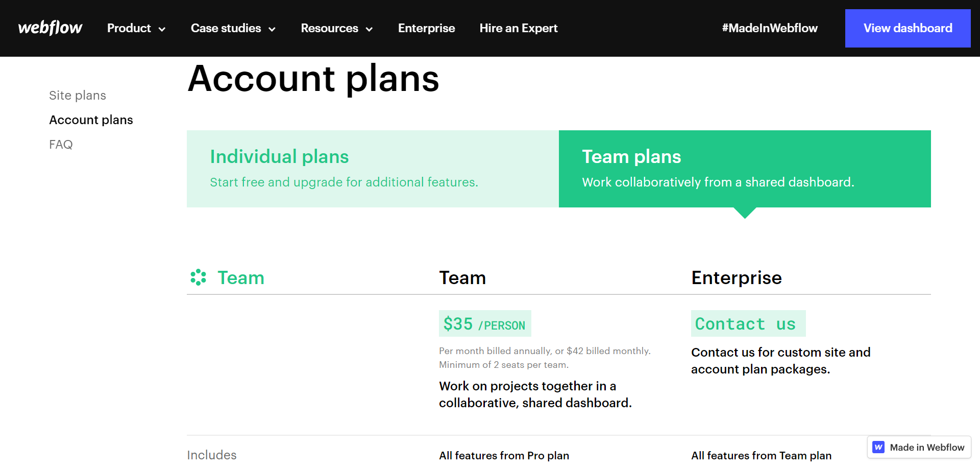This screenshot has height=467, width=980.
Task: Click the View dashboard button
Action: pos(908,29)
